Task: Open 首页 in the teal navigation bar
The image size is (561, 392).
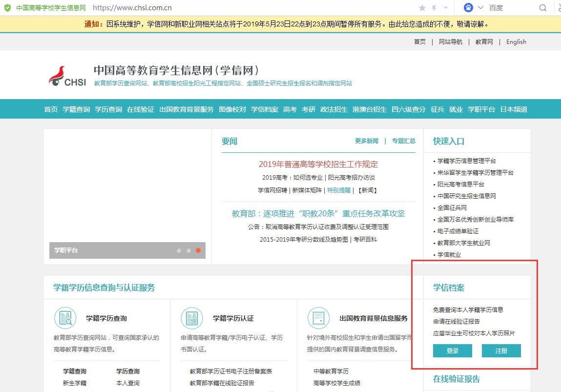Action: click(51, 109)
